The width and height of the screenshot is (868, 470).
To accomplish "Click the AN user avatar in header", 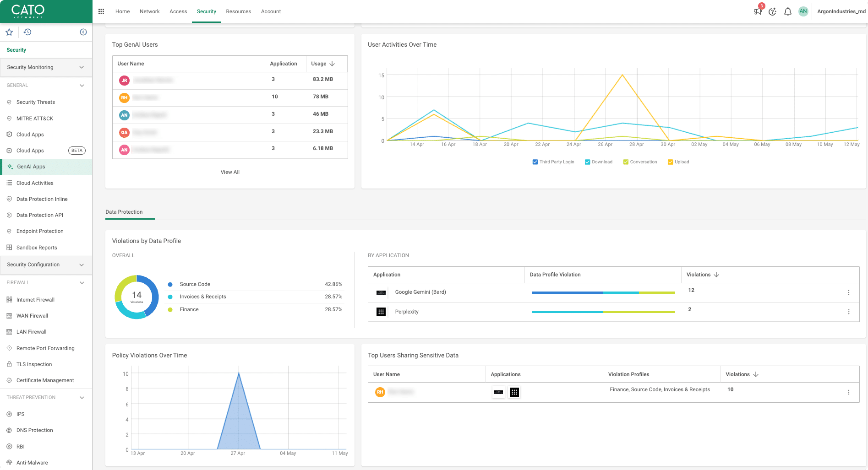I will (803, 11).
